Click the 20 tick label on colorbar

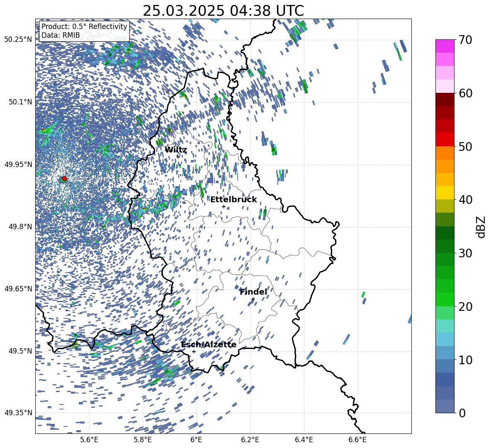coord(465,306)
